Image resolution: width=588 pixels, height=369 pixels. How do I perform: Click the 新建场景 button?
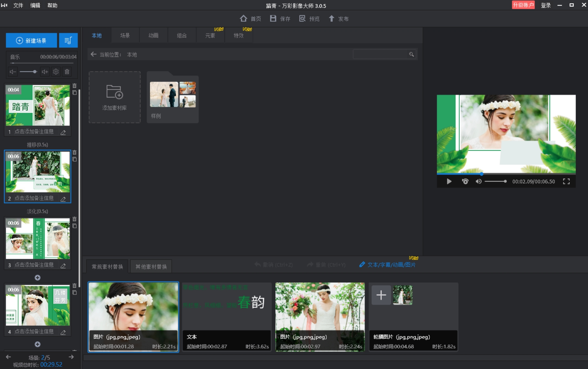coord(31,41)
